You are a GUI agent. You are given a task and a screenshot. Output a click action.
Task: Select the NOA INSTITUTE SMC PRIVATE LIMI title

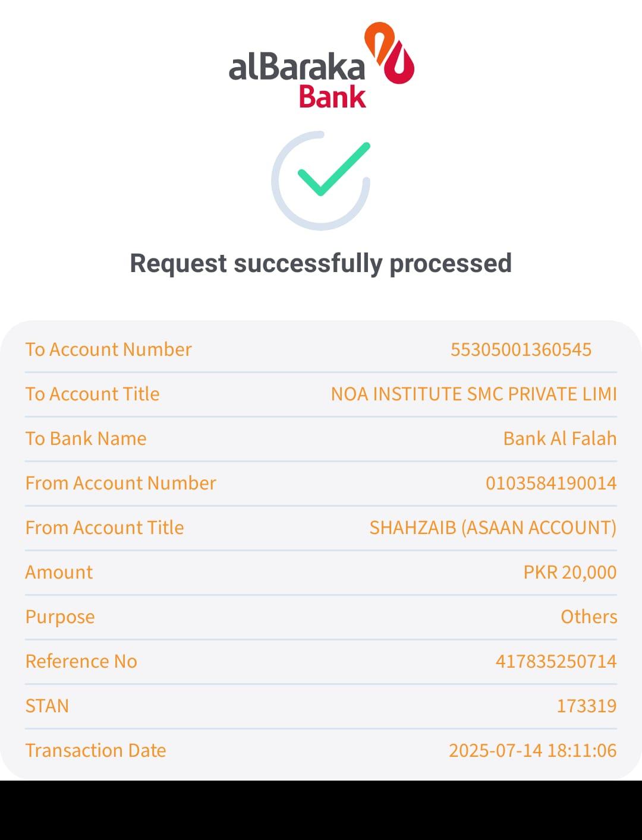[x=473, y=394]
